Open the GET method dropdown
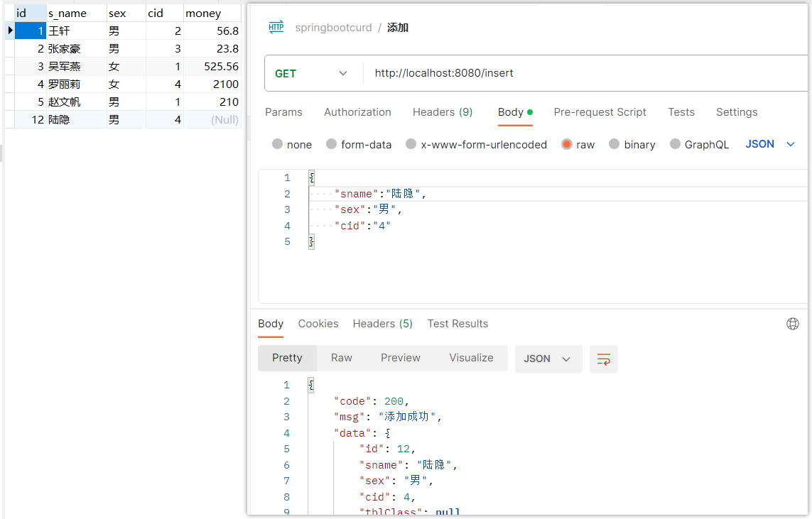Screen dimensions: 812x519 (313, 73)
